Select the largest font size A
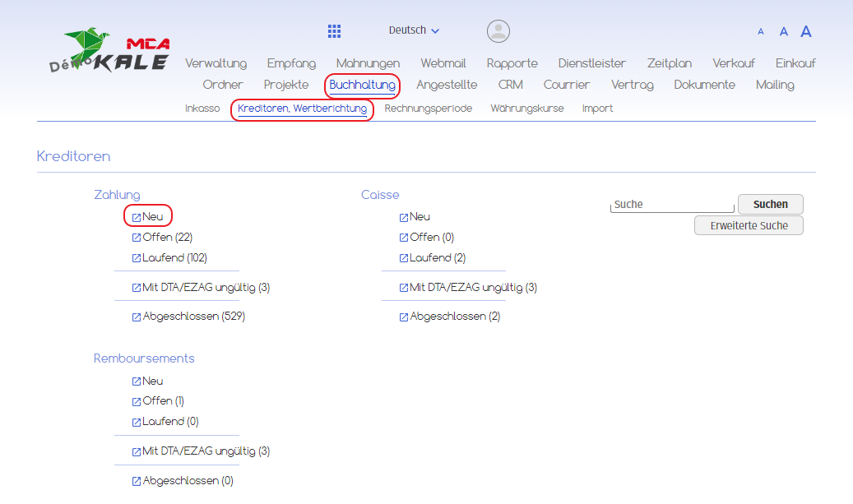Viewport: 853px width, 504px height. click(x=806, y=32)
